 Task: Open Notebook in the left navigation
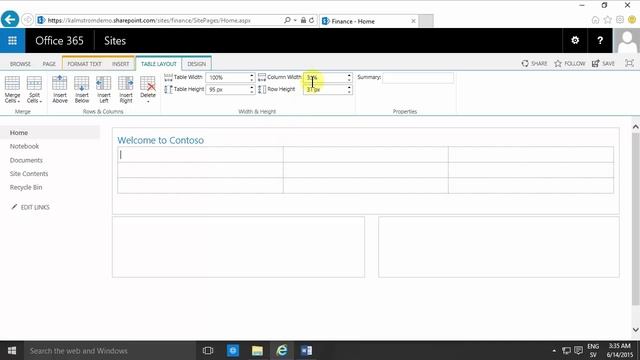[x=24, y=146]
